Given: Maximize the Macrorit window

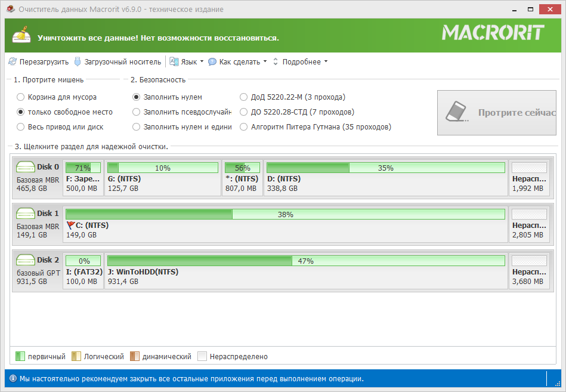Looking at the screenshot, I should tap(530, 10).
